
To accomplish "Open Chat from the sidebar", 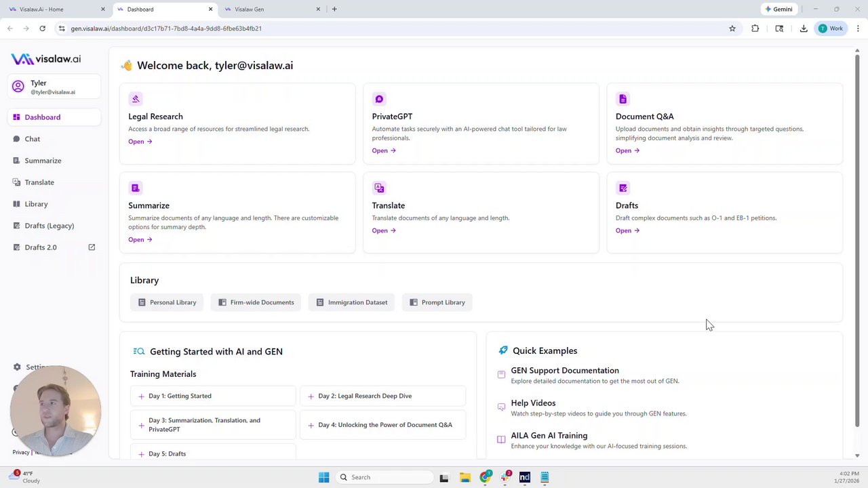I will click(x=54, y=139).
